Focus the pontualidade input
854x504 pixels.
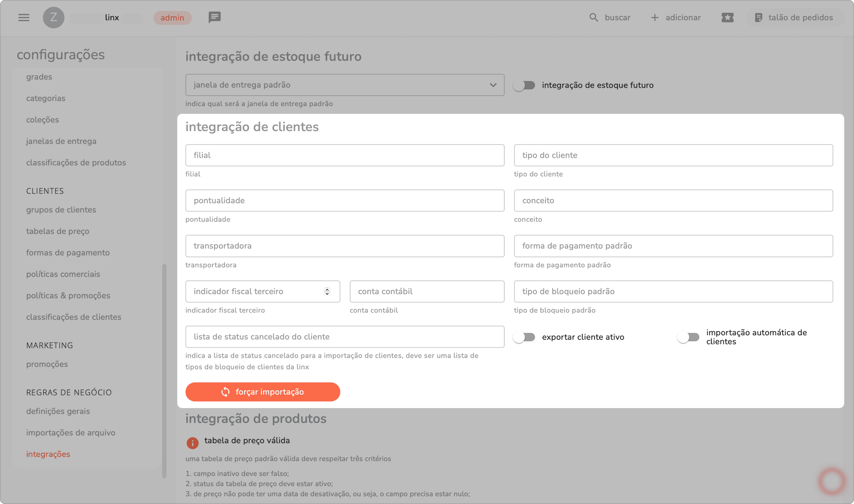click(345, 200)
